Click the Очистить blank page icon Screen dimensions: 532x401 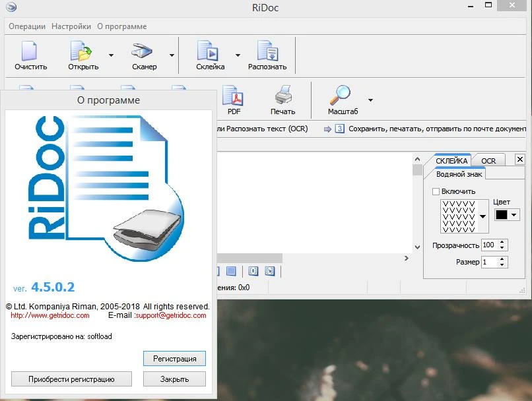[x=29, y=51]
